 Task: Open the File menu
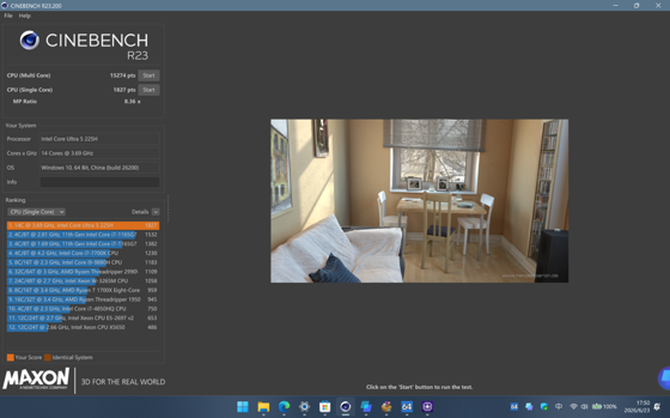click(x=8, y=16)
